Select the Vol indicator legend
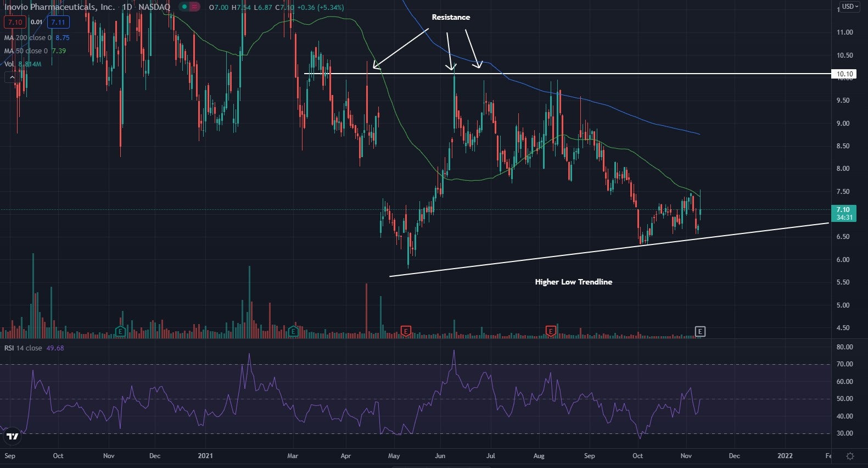 9,64
